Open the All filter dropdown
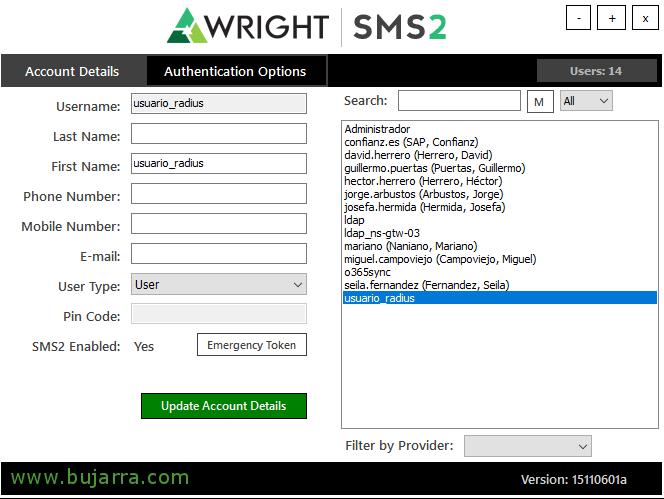Screen dimensions: 664x499 point(586,101)
